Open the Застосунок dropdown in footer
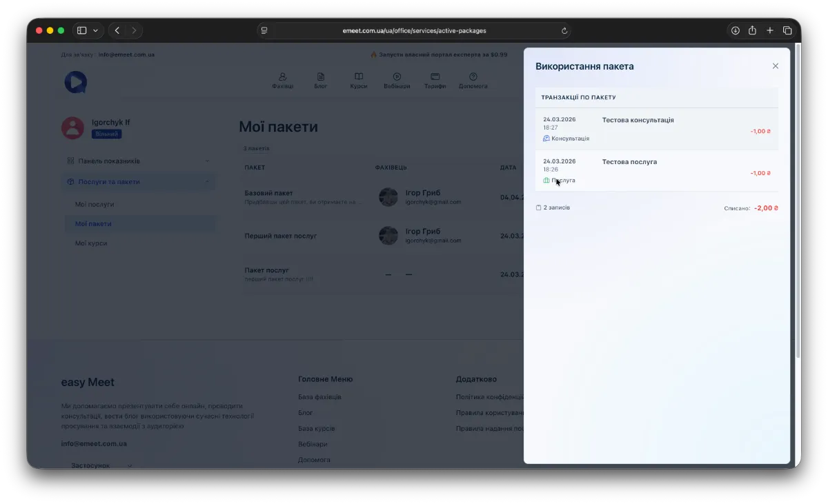This screenshot has width=828, height=504. click(x=101, y=465)
